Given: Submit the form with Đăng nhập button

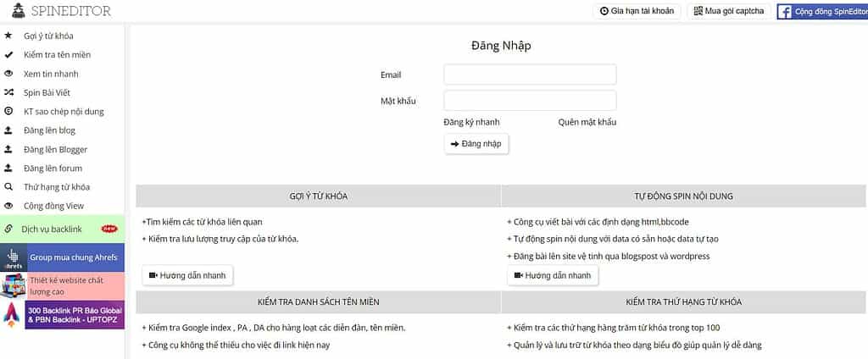Looking at the screenshot, I should click(x=476, y=144).
